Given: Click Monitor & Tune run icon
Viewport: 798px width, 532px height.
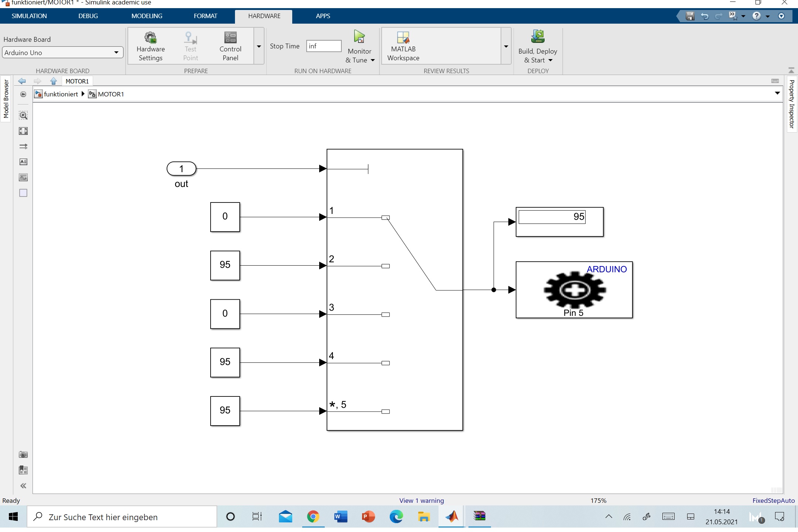Looking at the screenshot, I should coord(359,37).
